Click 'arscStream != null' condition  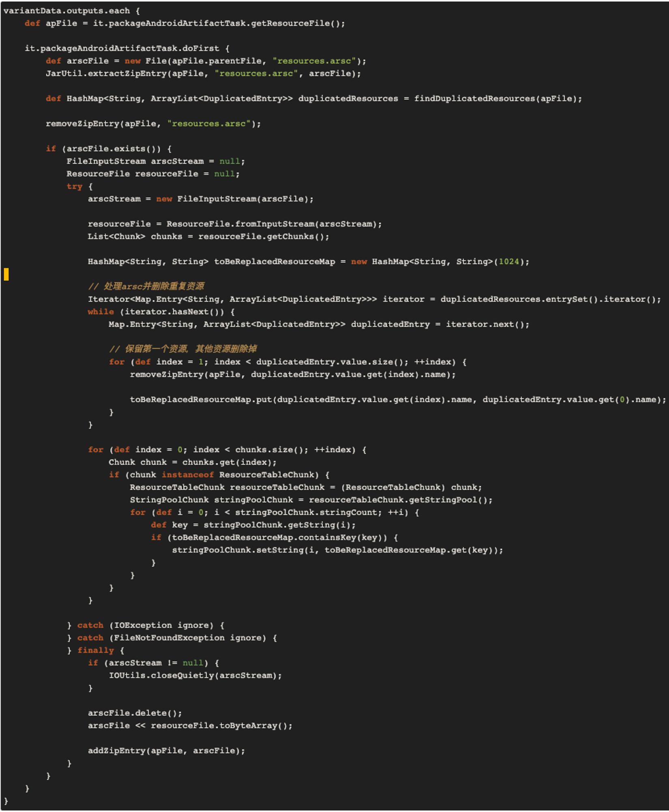156,663
